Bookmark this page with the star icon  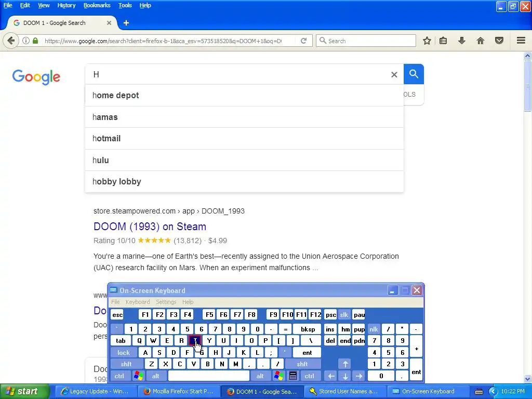coord(427,41)
